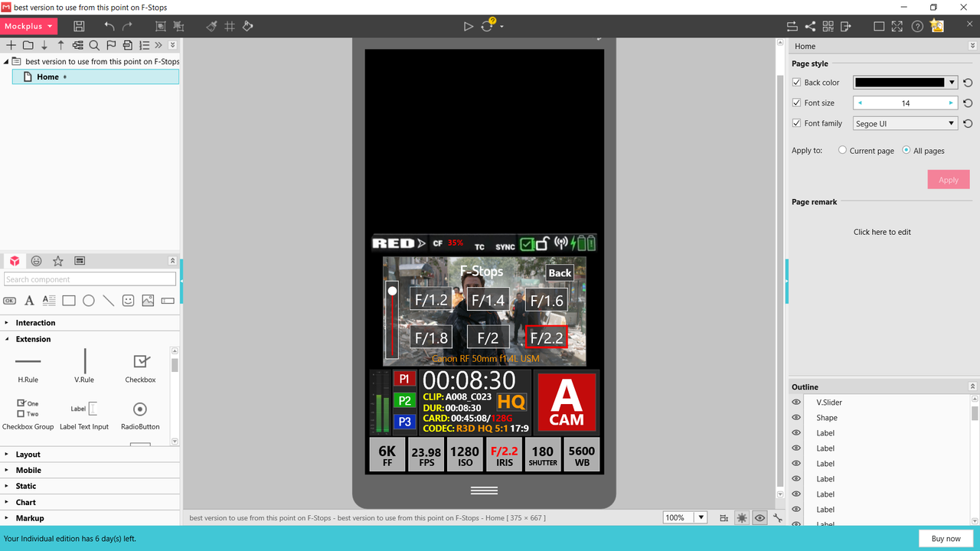Toggle the grid icon in toolbar
The image size is (980, 551).
[x=230, y=26]
